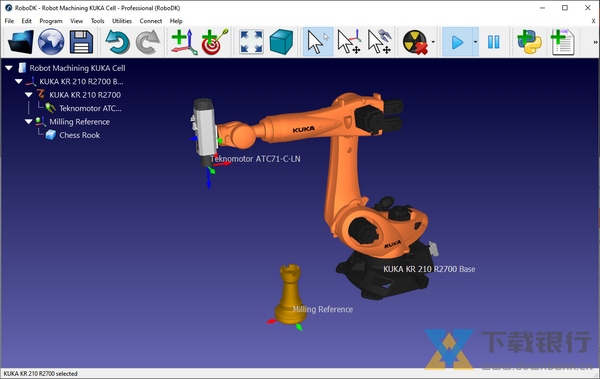Open the File menu

[9, 21]
